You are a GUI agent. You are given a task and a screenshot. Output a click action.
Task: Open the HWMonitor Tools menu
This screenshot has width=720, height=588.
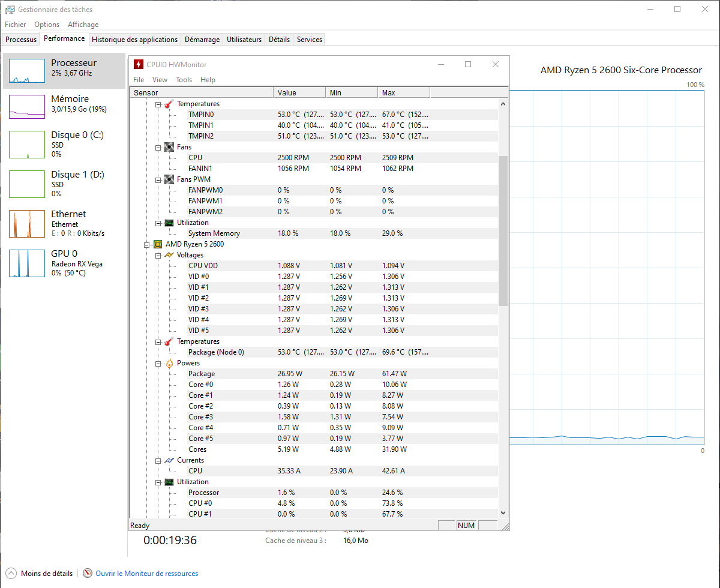point(184,80)
